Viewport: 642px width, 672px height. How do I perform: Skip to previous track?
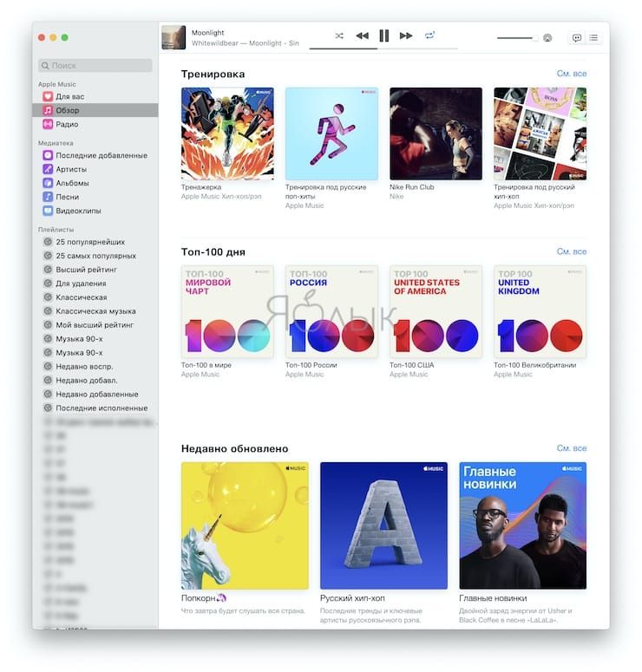point(363,36)
